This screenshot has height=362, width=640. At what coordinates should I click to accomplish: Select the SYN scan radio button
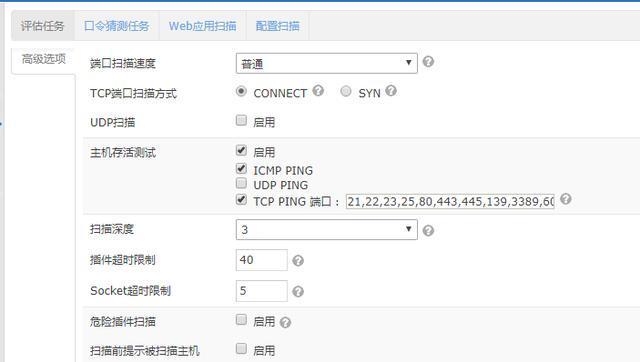pyautogui.click(x=346, y=91)
